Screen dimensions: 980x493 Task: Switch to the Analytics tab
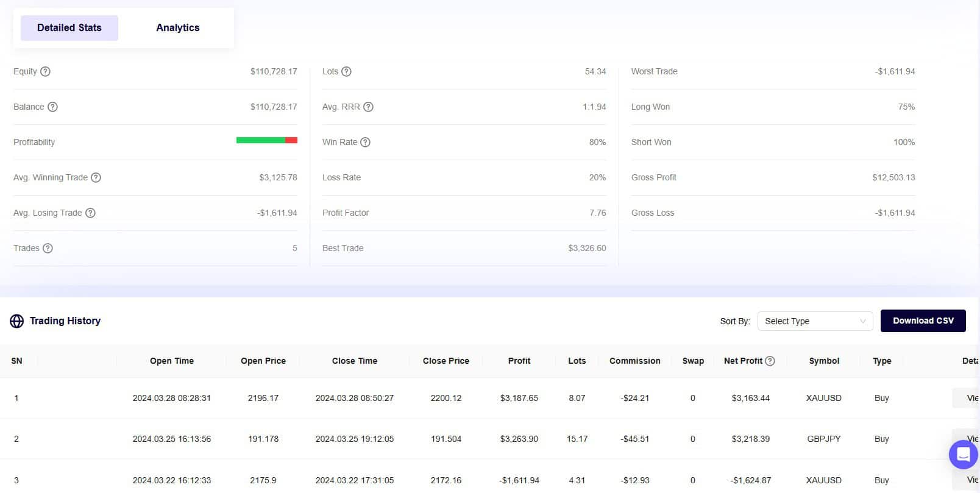coord(177,27)
